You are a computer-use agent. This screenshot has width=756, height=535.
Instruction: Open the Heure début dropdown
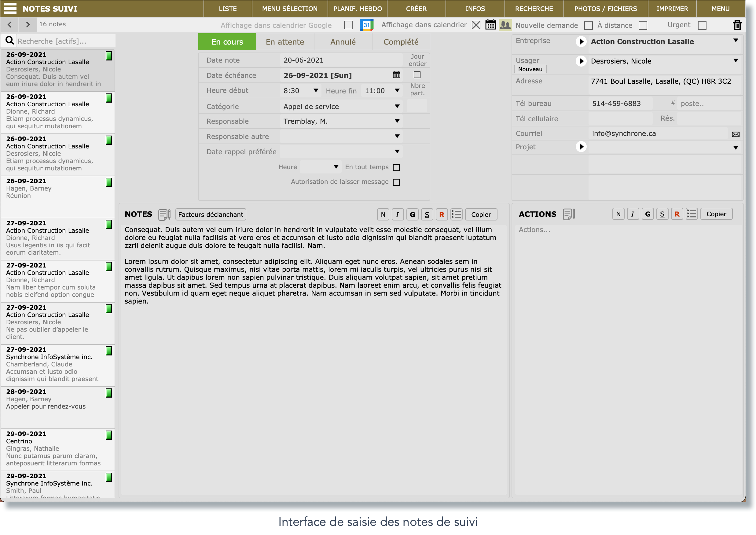(316, 90)
